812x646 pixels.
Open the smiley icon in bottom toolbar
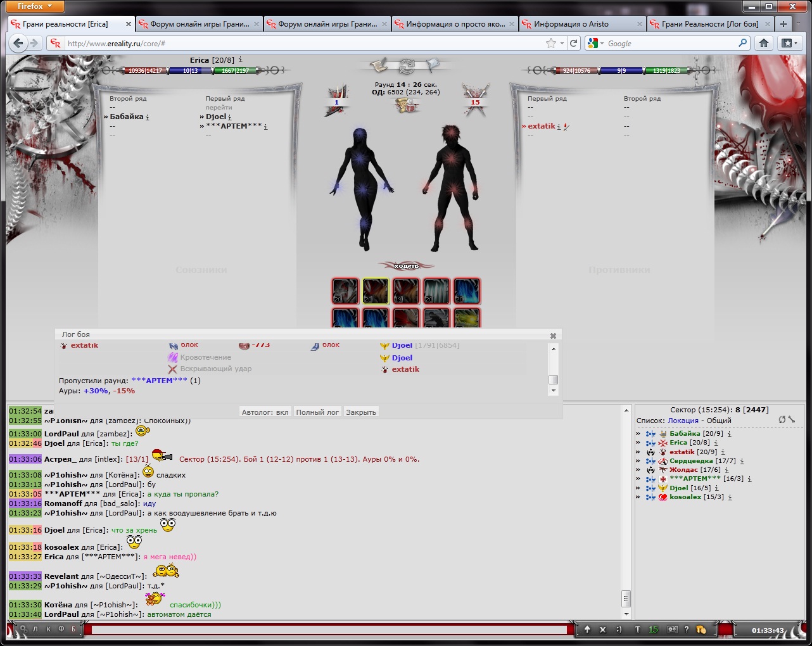[x=619, y=630]
